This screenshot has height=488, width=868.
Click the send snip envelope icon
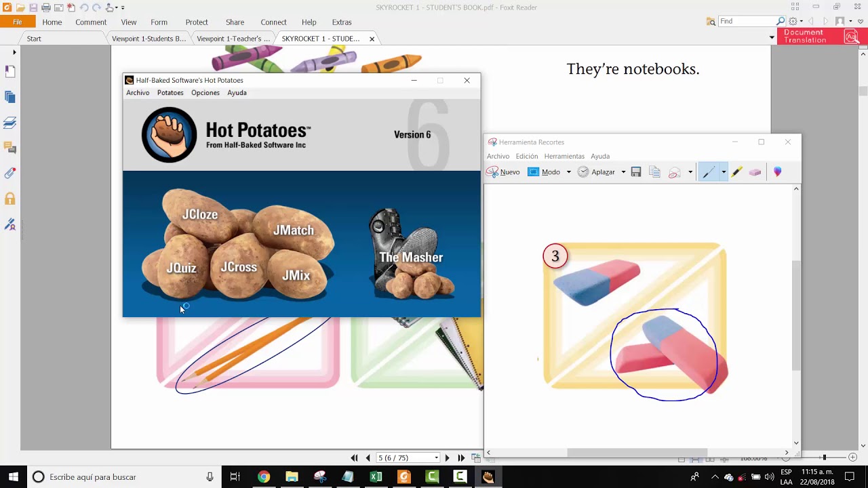pyautogui.click(x=675, y=172)
